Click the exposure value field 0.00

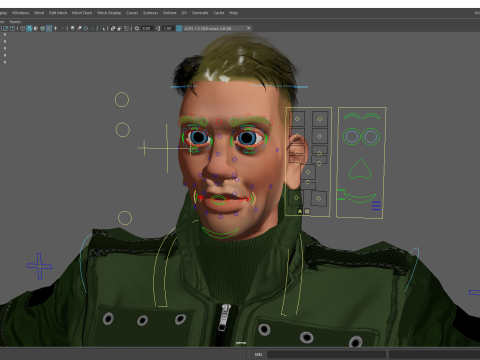point(147,28)
